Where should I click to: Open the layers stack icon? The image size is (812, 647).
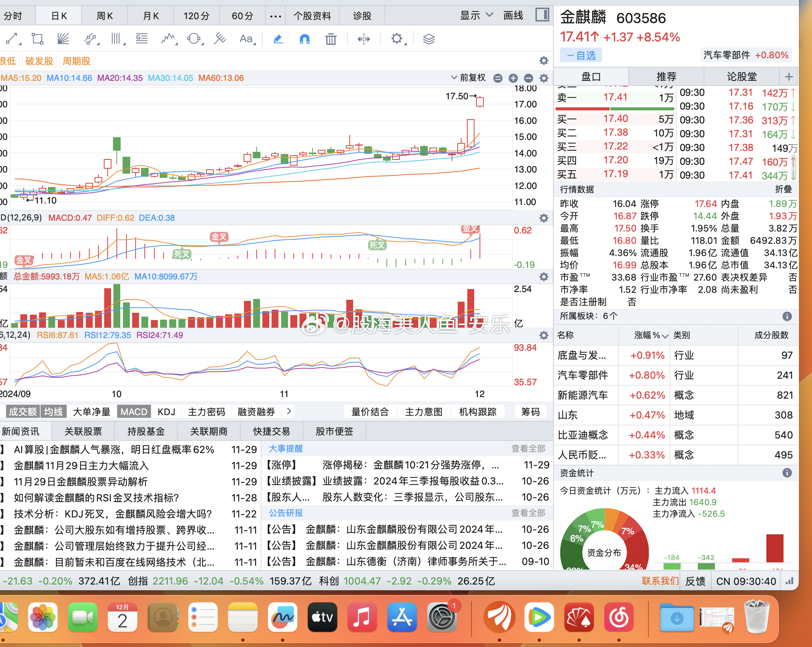429,39
